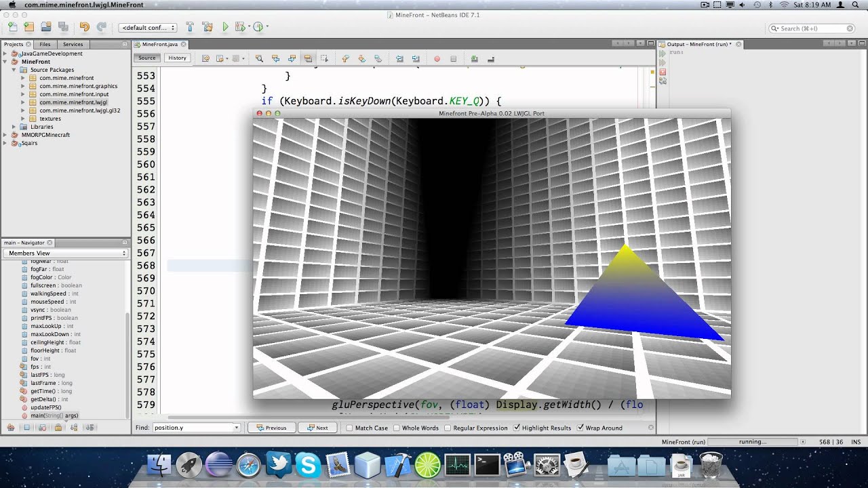Screen dimensions: 868x488
Task: Click the Last Edit navigation arrow icon
Action: coord(205,58)
